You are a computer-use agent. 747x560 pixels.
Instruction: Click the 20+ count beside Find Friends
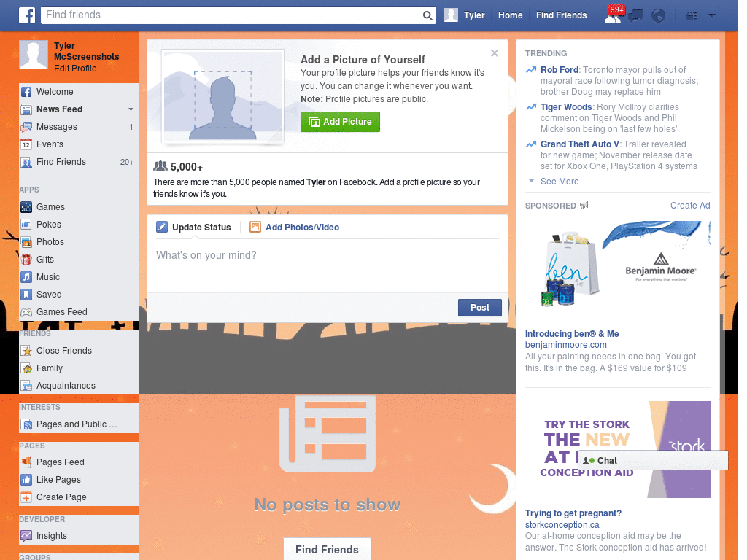point(127,162)
